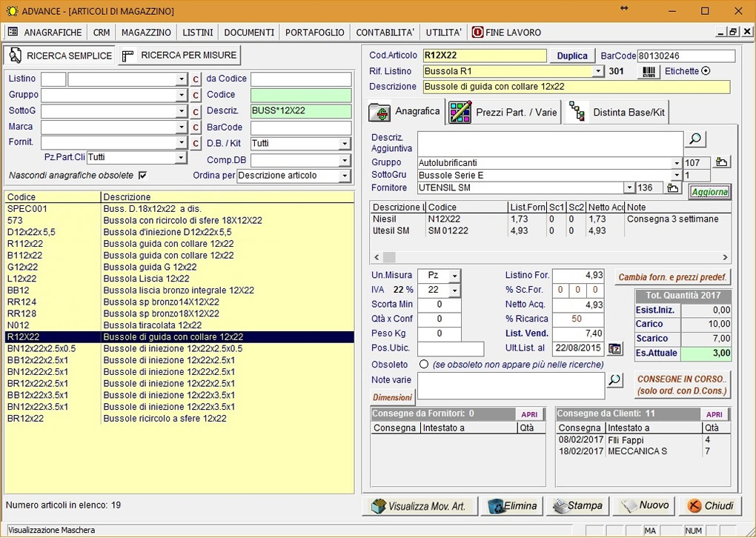The height and width of the screenshot is (538, 756).
Task: Click the C clear button next to Listino
Action: [x=195, y=79]
